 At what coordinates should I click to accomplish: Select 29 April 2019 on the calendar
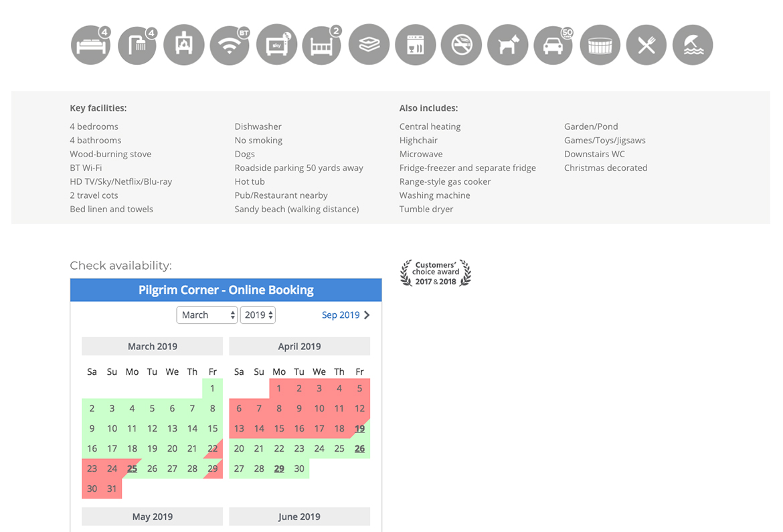click(279, 468)
